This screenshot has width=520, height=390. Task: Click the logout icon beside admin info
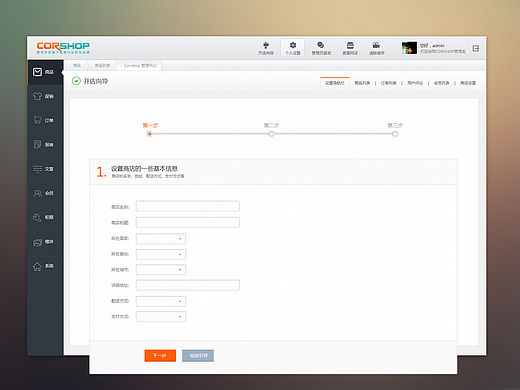(x=476, y=48)
